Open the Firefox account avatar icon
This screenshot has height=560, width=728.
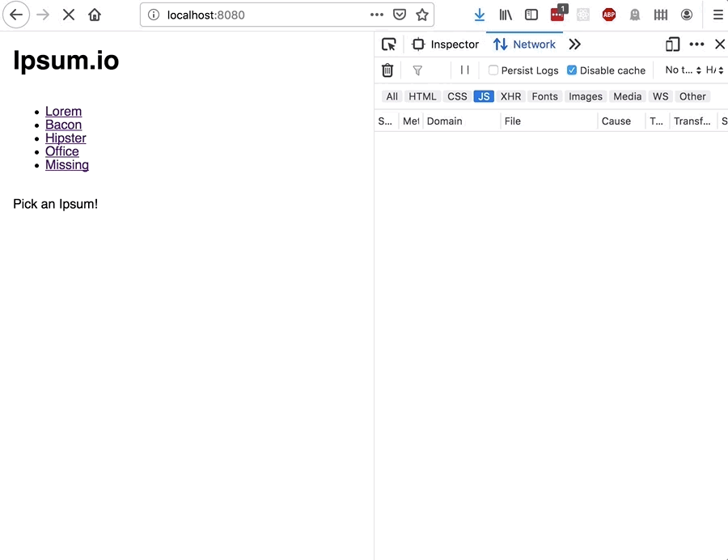pyautogui.click(x=687, y=15)
